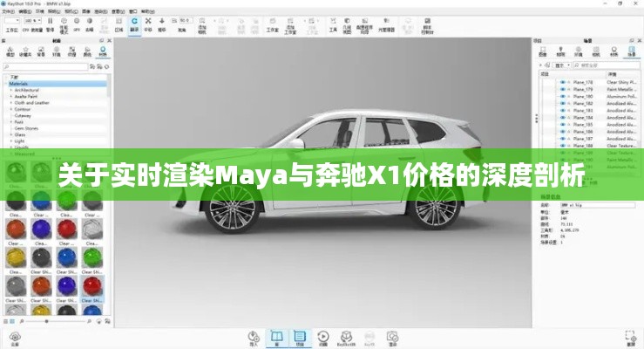
Task: Click the scene tree search field
Action: coord(606,65)
